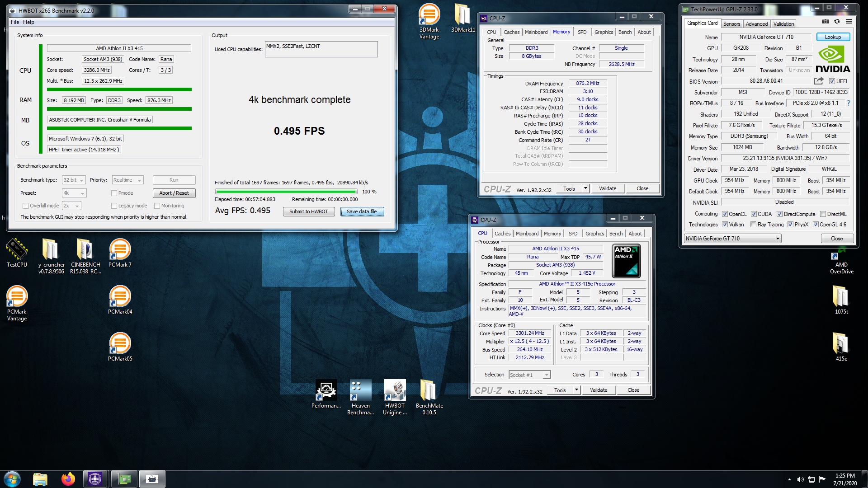The width and height of the screenshot is (868, 488).
Task: Click the Lookup button in GPU-Z
Action: [833, 37]
